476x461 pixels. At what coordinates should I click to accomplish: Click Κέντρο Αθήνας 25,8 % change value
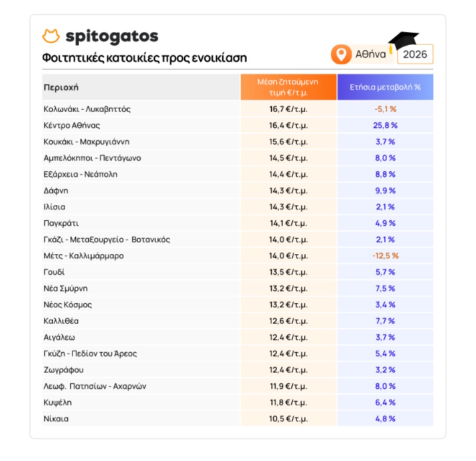385,125
